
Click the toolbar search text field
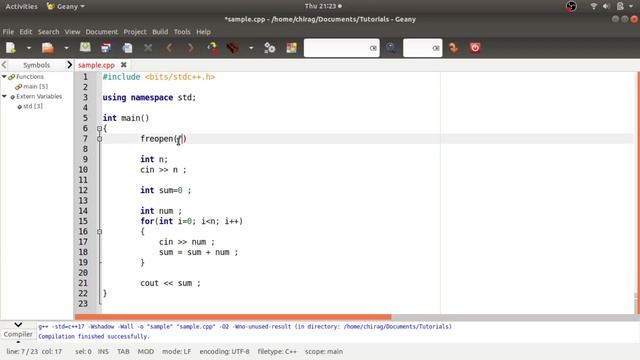click(336, 48)
